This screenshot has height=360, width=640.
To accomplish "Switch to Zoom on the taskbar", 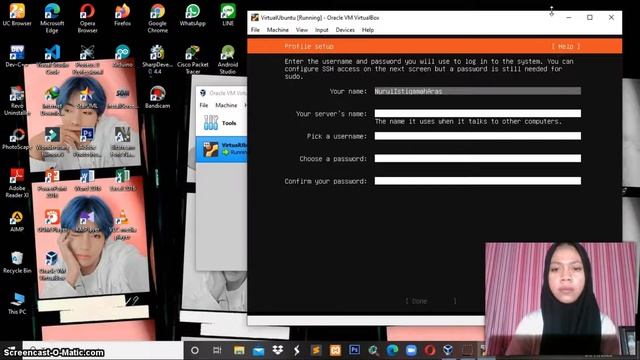I will (x=411, y=350).
